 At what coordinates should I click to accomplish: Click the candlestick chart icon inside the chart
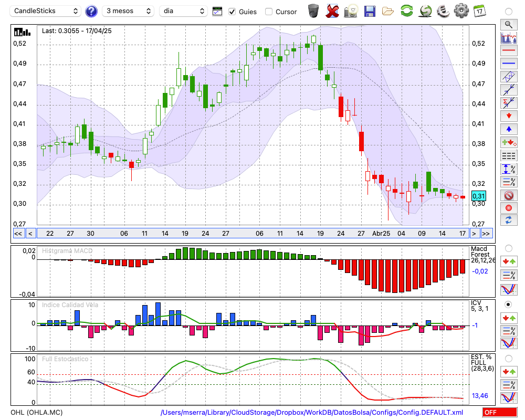[22, 32]
